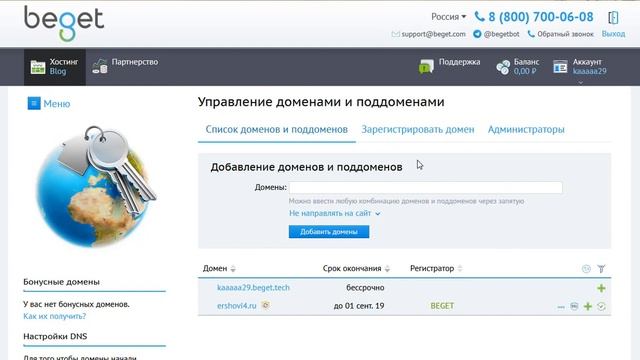The image size is (640, 360).
Task: Open the filter funnel icon in the table header
Action: pos(601,269)
